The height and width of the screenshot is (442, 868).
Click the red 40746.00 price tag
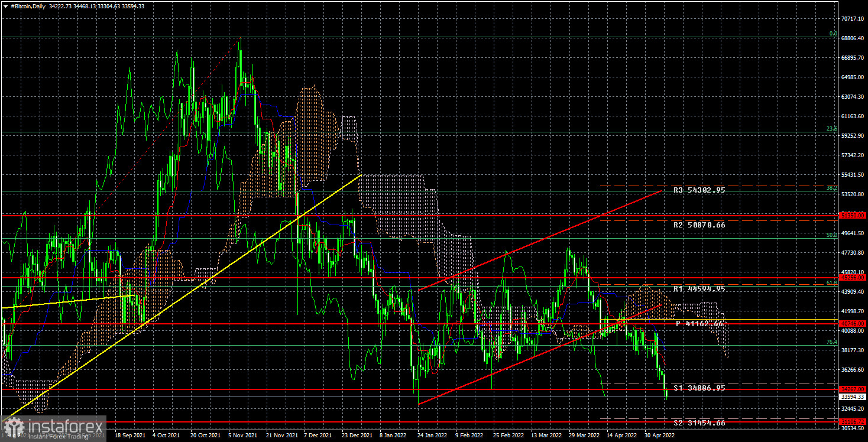point(853,324)
